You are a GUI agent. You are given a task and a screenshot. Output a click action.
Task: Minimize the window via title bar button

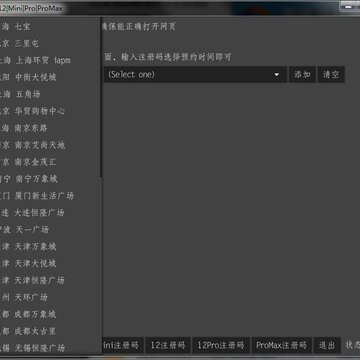pyautogui.click(x=348, y=7)
